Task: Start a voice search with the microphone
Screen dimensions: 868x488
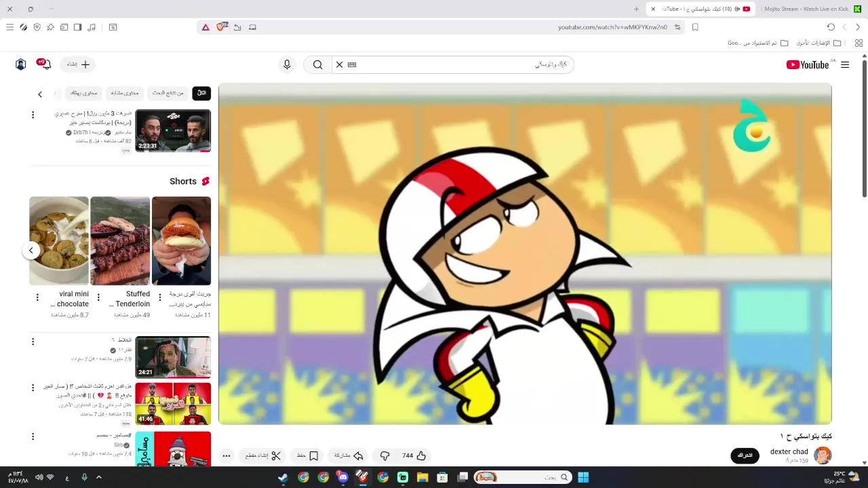Action: 287,64
